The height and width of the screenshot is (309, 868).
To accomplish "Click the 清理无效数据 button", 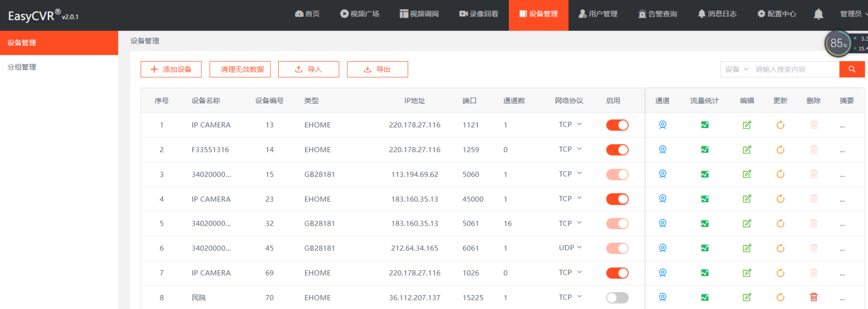I will pos(240,69).
